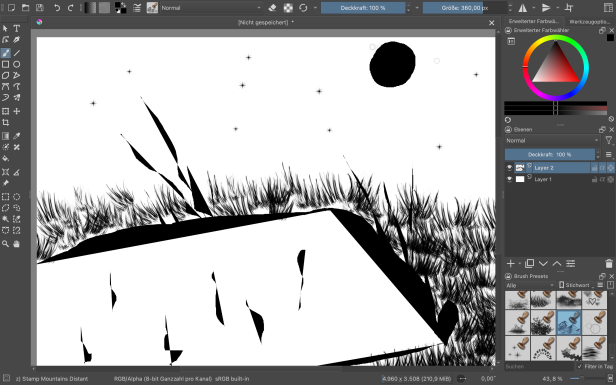The height and width of the screenshot is (385, 616).
Task: Select the Pan hand tool
Action: tap(16, 244)
